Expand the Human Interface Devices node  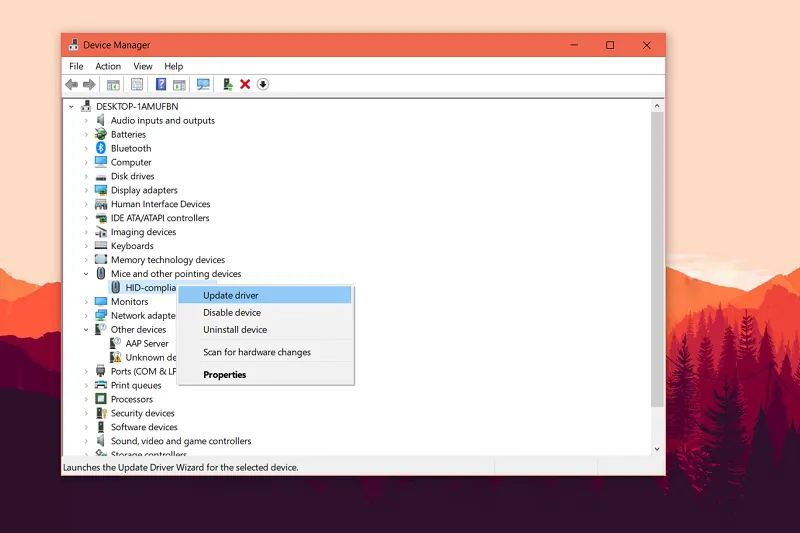click(x=86, y=204)
